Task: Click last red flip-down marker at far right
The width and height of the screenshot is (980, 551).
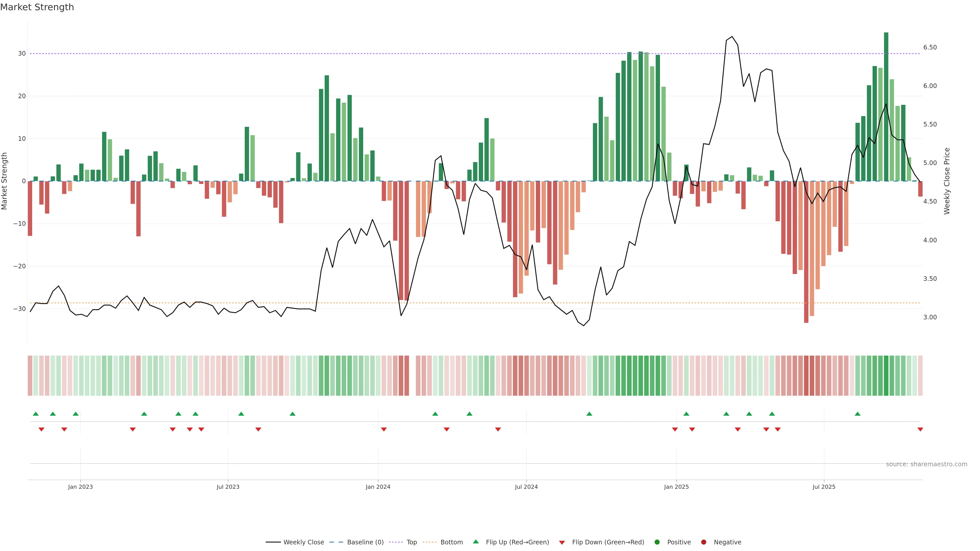Action: [920, 429]
